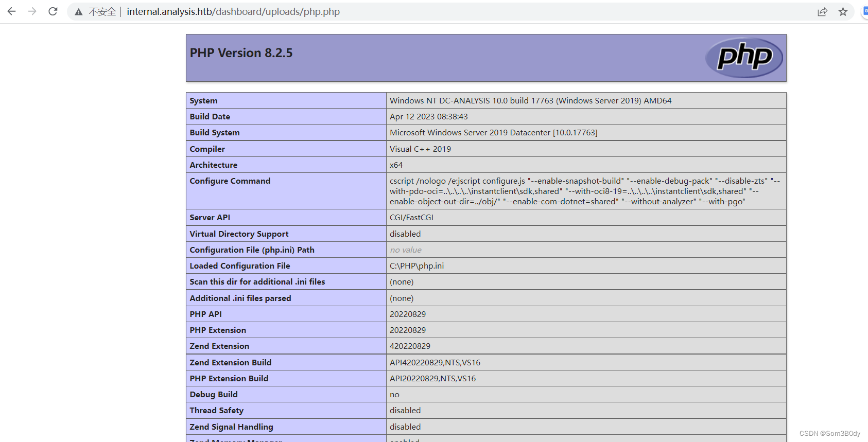The height and width of the screenshot is (442, 868).
Task: Click the Thread Safety label
Action: pos(216,411)
